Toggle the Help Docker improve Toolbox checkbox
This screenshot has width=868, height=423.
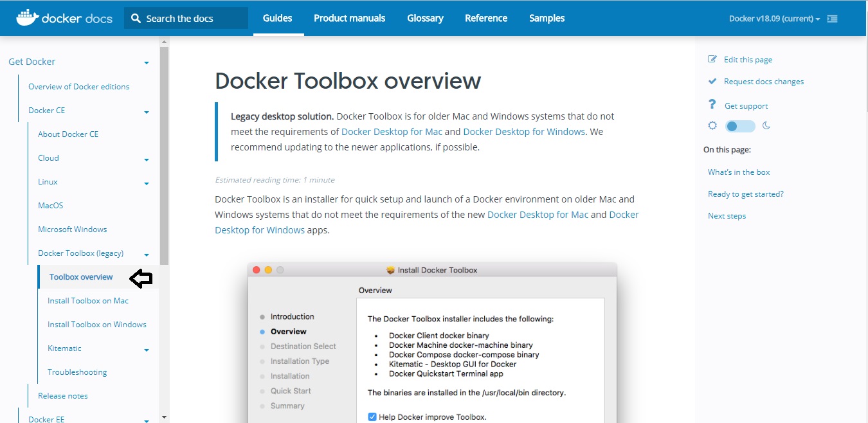372,417
